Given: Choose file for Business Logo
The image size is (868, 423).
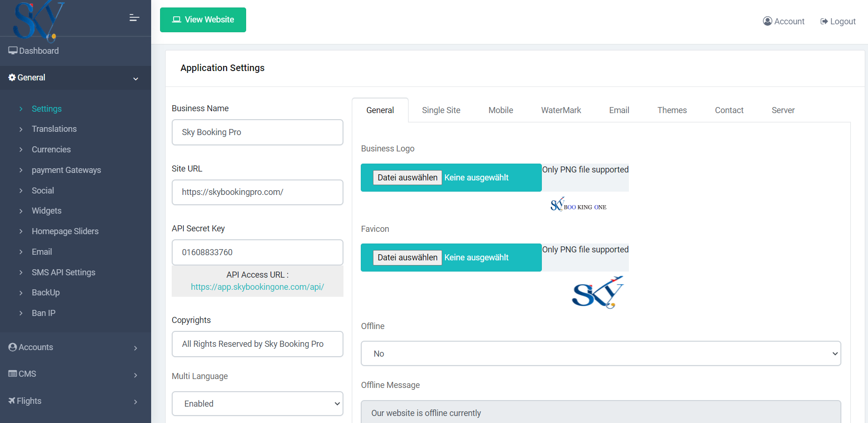Looking at the screenshot, I should 408,178.
